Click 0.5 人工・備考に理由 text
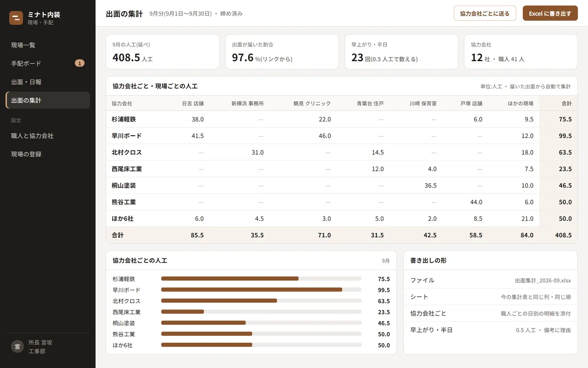Screen dimensions: 588x368 (x=543, y=330)
